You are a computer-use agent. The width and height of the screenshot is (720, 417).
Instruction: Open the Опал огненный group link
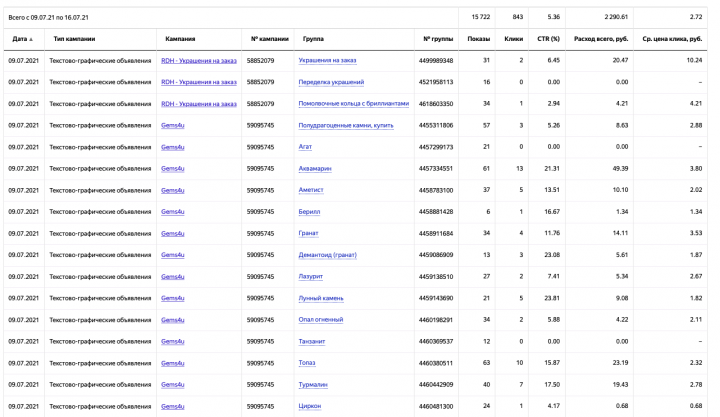click(321, 320)
